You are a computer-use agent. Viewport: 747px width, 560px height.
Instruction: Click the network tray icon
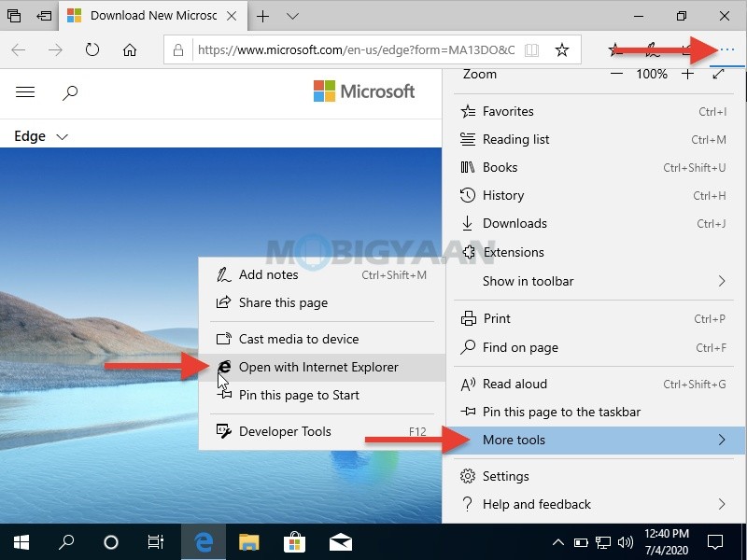click(x=602, y=542)
